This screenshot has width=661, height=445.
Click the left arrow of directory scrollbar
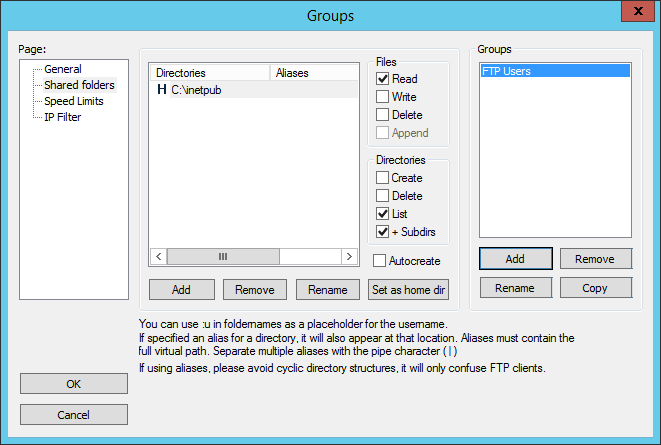(159, 256)
